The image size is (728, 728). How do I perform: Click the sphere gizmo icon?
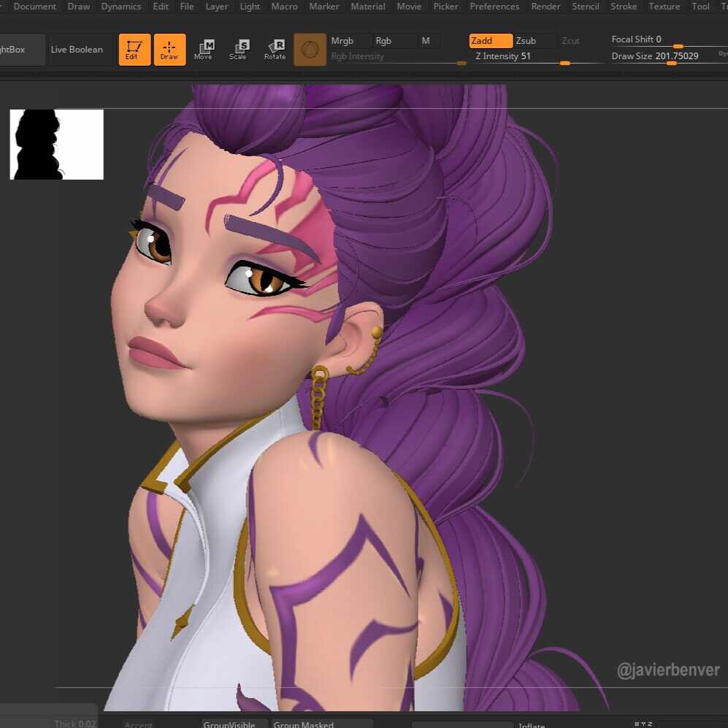click(x=310, y=50)
